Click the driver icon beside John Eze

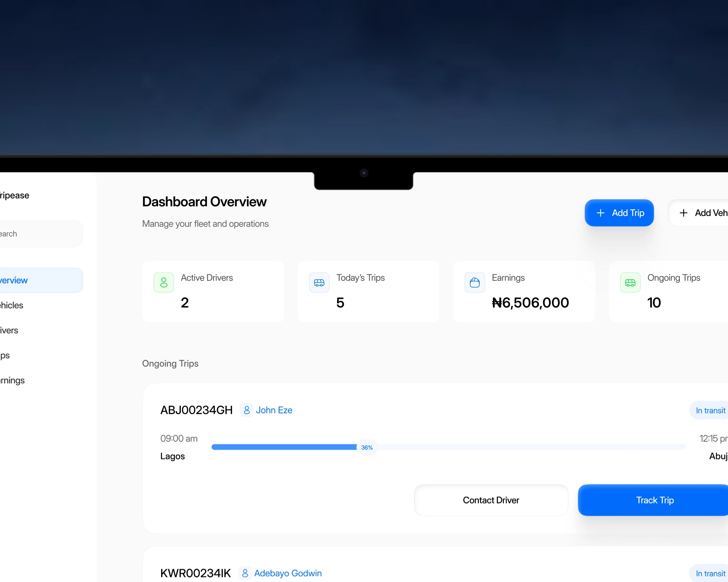[247, 410]
